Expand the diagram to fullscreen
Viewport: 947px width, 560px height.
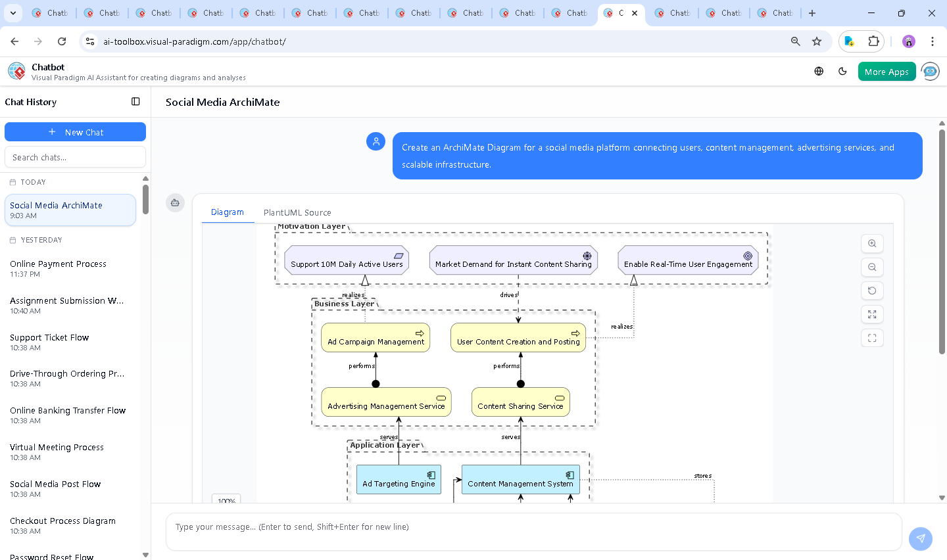pos(872,314)
